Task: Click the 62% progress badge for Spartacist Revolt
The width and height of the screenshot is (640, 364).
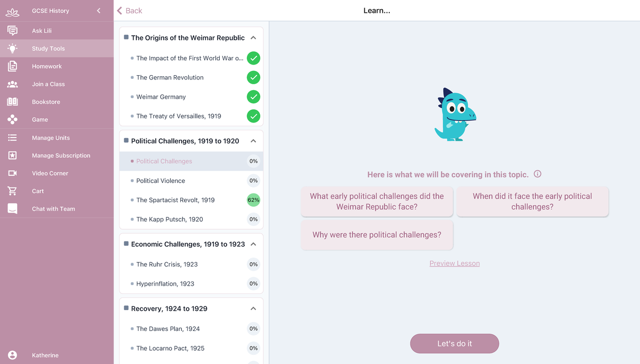Action: pos(254,200)
